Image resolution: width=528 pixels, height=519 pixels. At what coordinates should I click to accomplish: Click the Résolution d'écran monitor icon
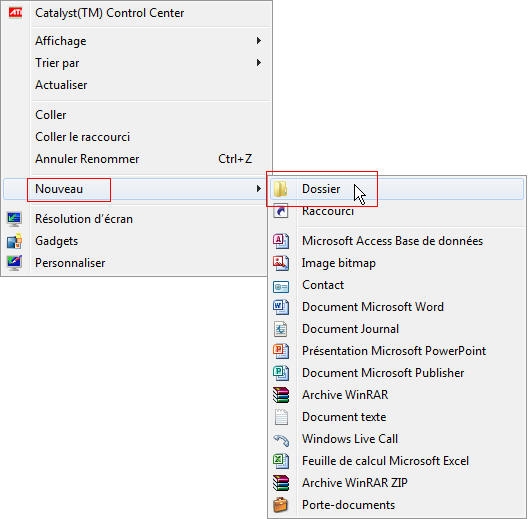pyautogui.click(x=14, y=219)
